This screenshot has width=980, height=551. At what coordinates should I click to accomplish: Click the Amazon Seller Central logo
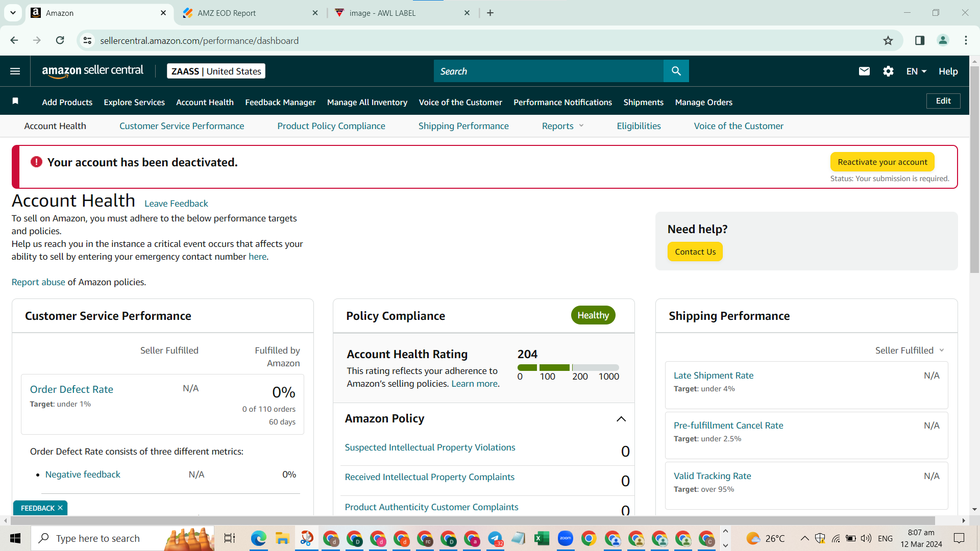click(x=92, y=71)
